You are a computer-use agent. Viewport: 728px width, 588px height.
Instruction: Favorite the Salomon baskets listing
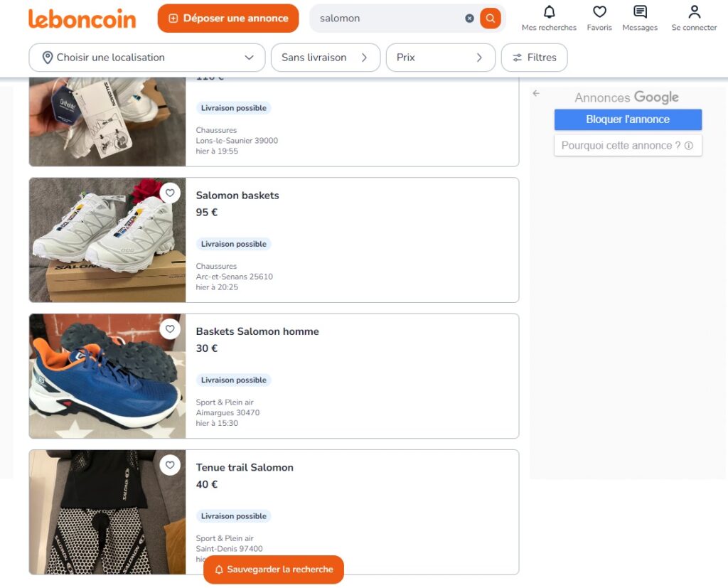pyautogui.click(x=170, y=193)
